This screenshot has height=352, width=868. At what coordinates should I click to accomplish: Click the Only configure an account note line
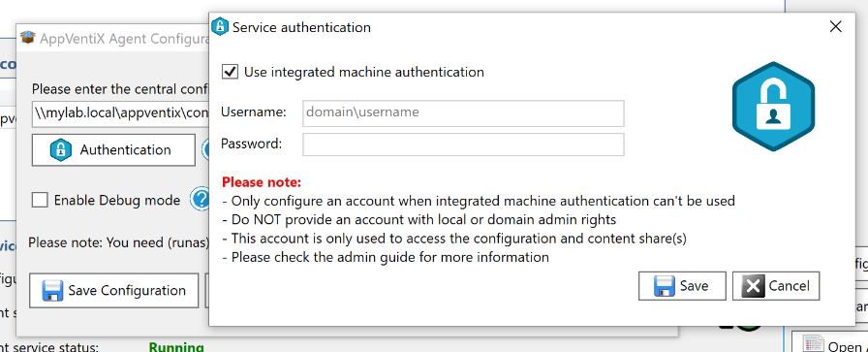(479, 201)
